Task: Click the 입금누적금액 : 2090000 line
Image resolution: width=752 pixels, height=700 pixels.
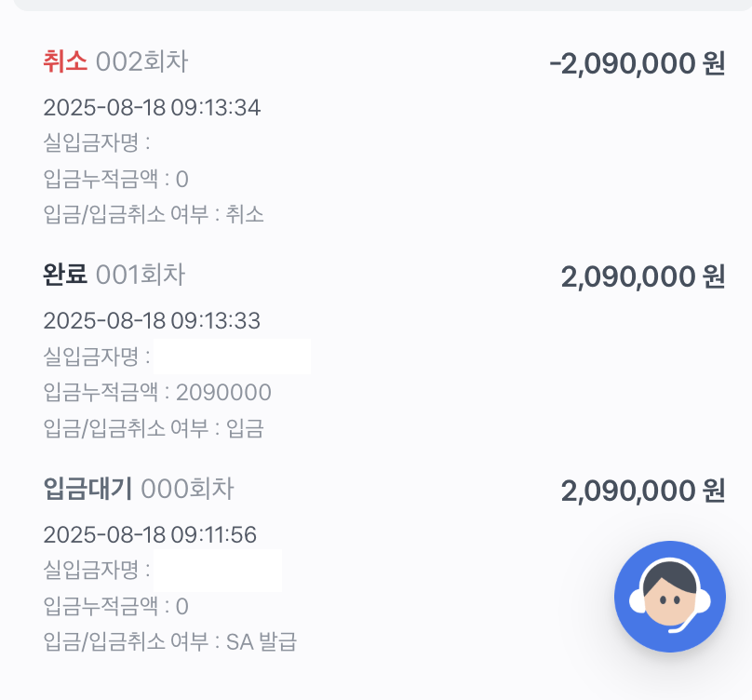Action: click(157, 392)
